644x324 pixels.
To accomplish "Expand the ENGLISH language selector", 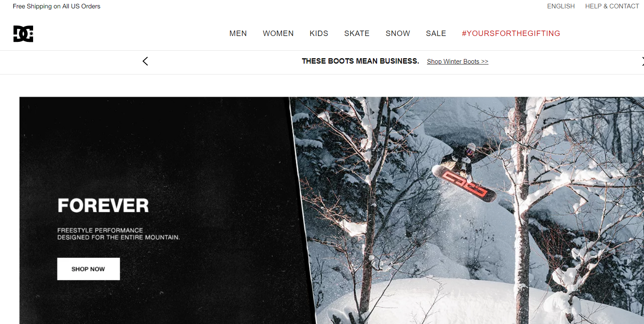I will (x=561, y=6).
